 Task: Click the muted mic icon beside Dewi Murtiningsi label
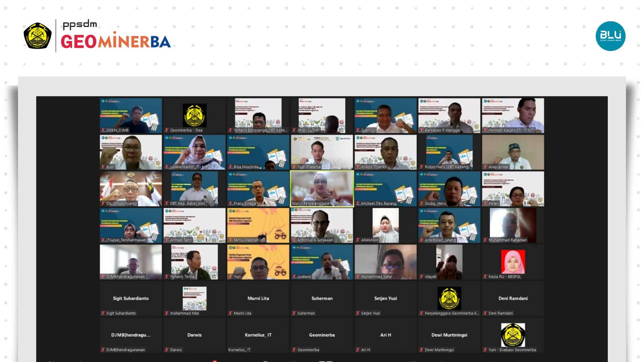click(x=421, y=350)
